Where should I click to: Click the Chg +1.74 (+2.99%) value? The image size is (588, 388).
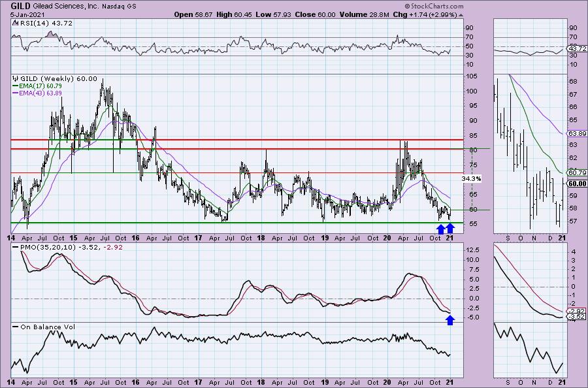(425, 15)
